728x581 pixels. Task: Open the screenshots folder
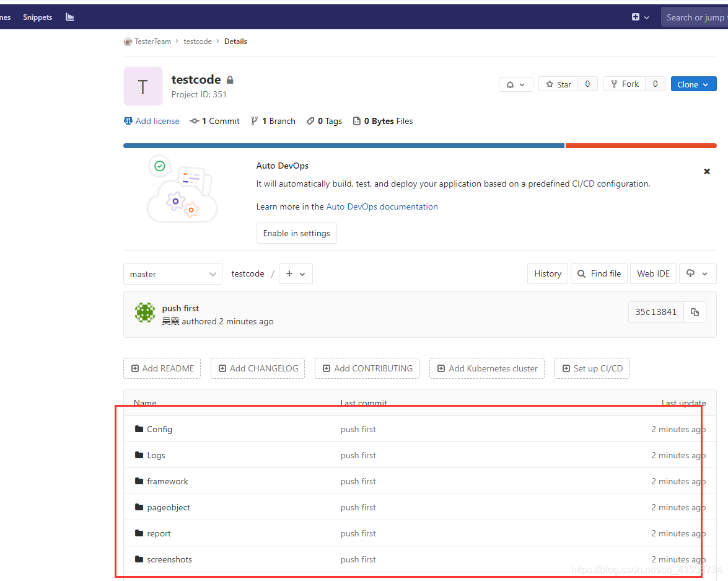coord(170,560)
